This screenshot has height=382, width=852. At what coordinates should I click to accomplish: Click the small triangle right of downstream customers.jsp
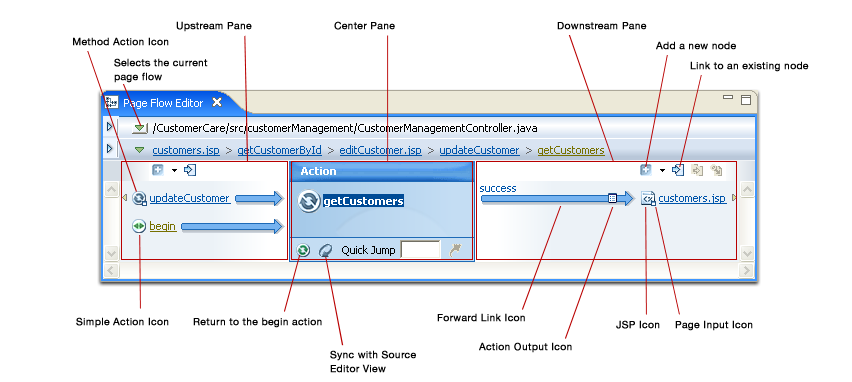click(x=734, y=198)
